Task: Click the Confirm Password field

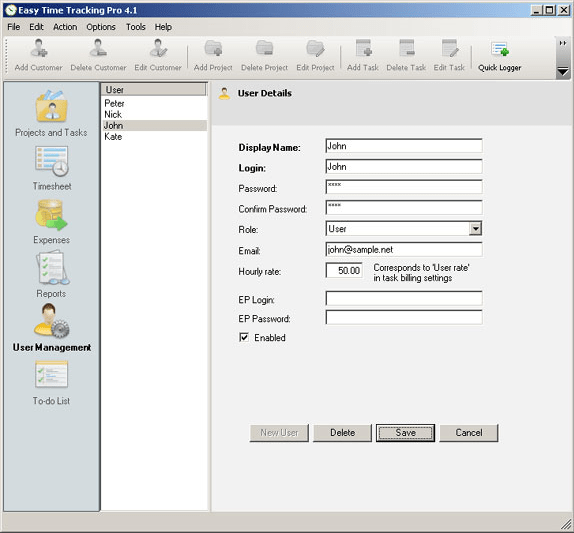Action: (404, 208)
